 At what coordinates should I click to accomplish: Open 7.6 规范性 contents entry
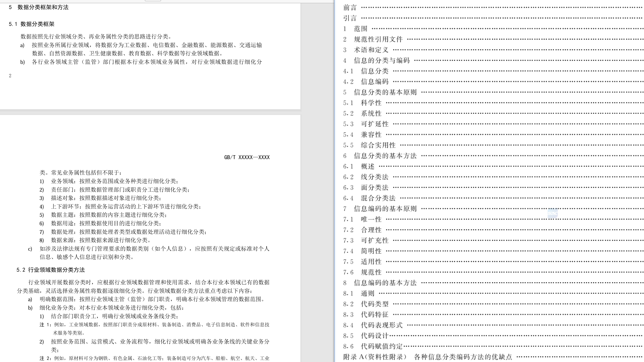371,272
